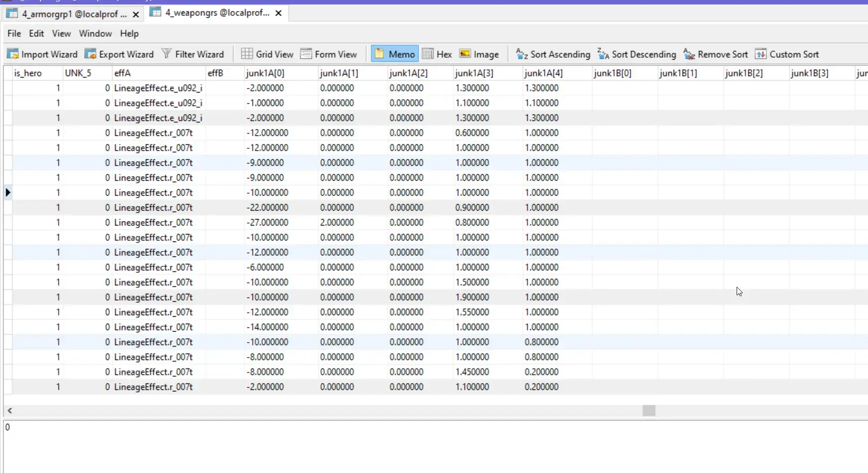Click the memo text field showing 0

click(x=435, y=447)
